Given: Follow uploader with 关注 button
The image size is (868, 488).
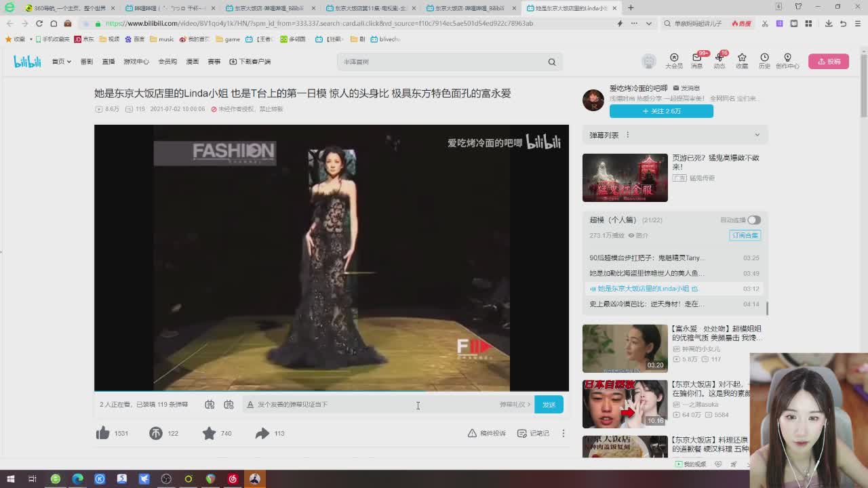Looking at the screenshot, I should pos(661,111).
